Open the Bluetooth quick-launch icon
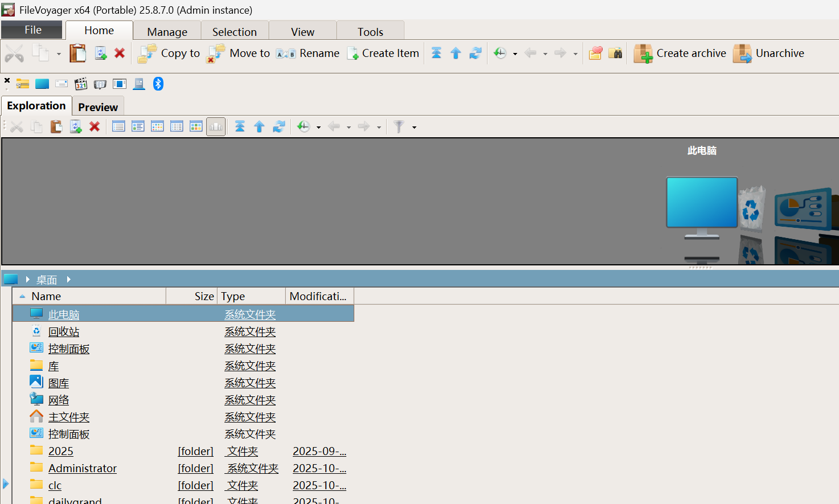 158,84
